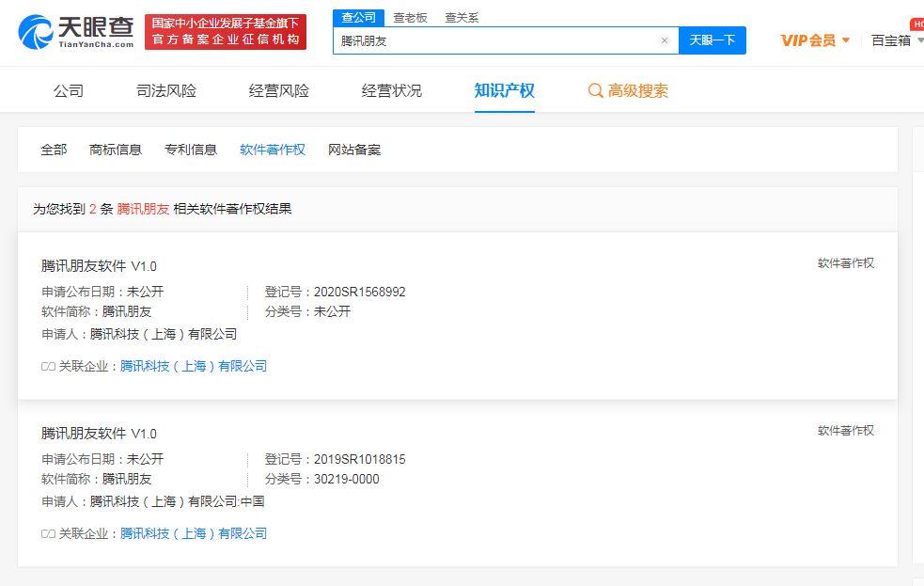Select the 专利信息 filter tab
The height and width of the screenshot is (586, 924).
coord(190,149)
